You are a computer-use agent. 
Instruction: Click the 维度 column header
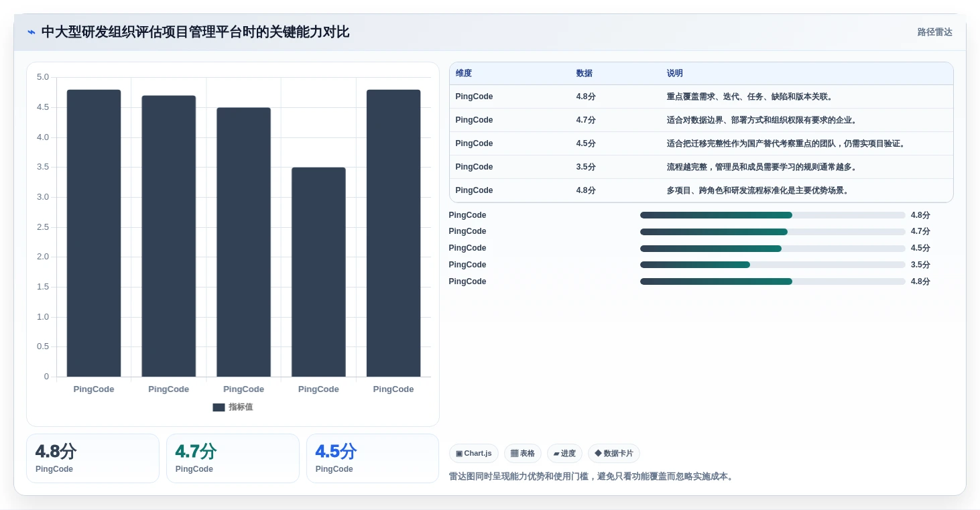click(464, 74)
